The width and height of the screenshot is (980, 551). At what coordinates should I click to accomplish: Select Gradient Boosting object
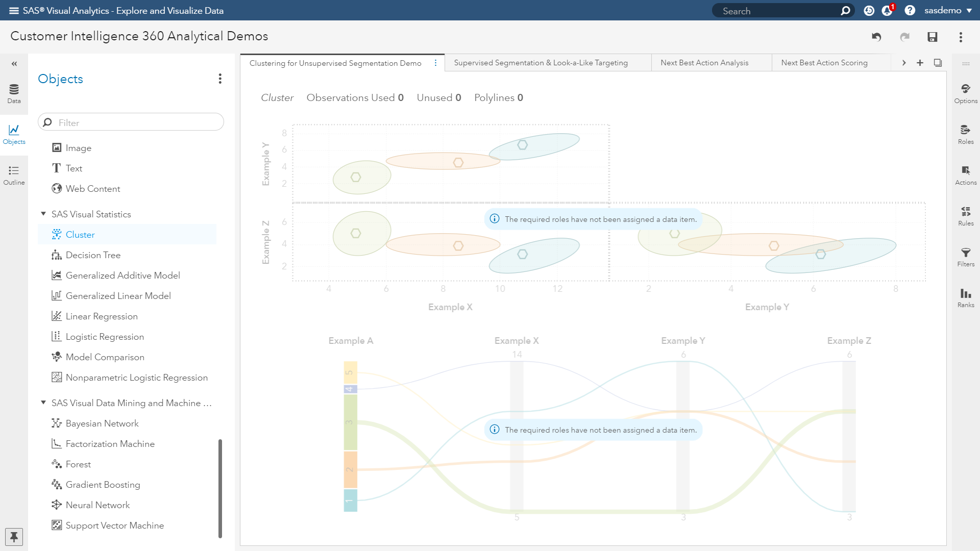103,485
